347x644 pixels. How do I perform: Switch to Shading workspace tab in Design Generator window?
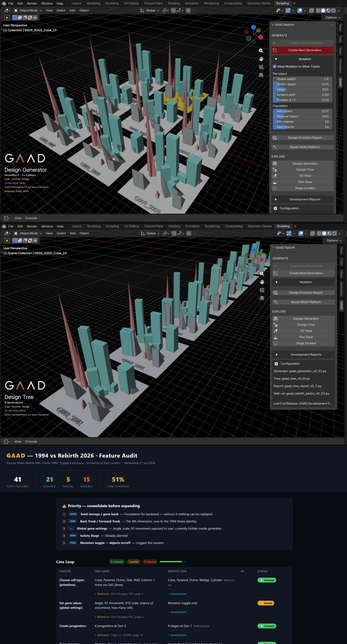point(173,3)
